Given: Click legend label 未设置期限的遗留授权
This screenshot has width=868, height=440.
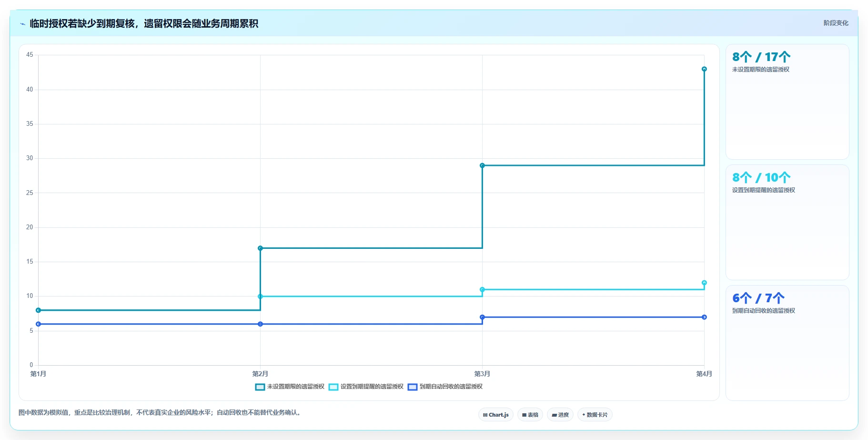Looking at the screenshot, I should (x=296, y=387).
